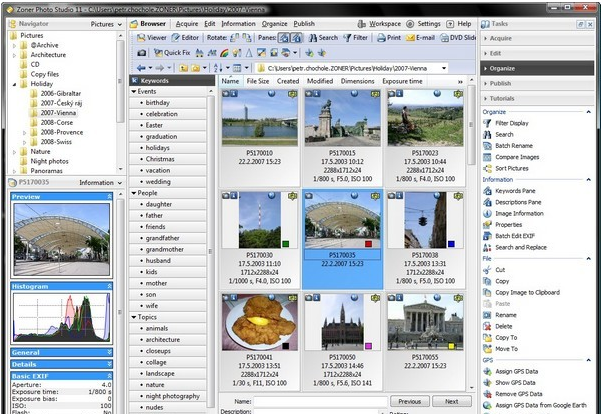Collapse the Topics keyword group
Image resolution: width=601 pixels, height=414 pixels.
[x=134, y=317]
